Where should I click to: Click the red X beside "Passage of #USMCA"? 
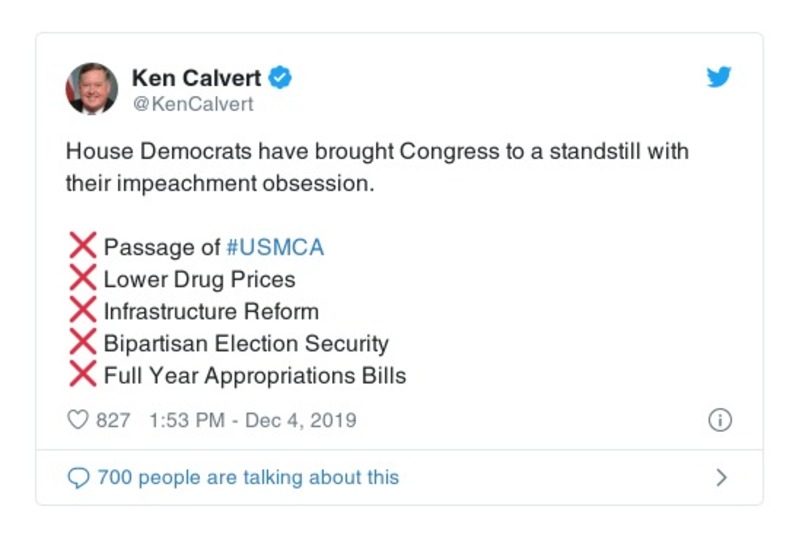tap(83, 247)
